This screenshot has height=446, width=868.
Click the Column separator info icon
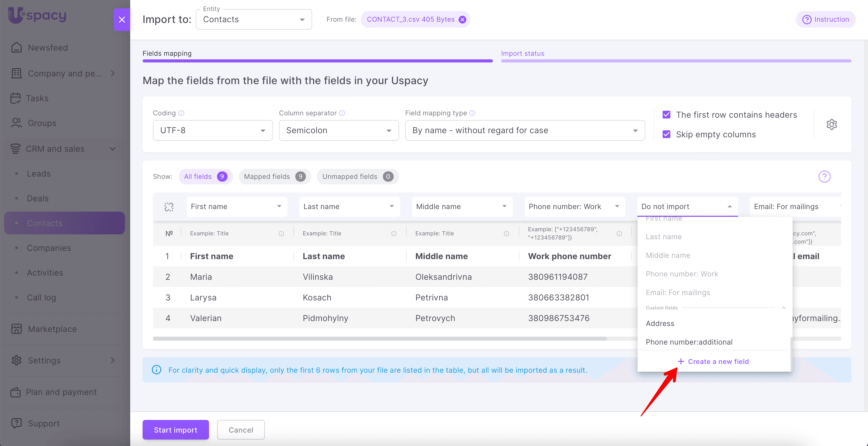pyautogui.click(x=342, y=113)
